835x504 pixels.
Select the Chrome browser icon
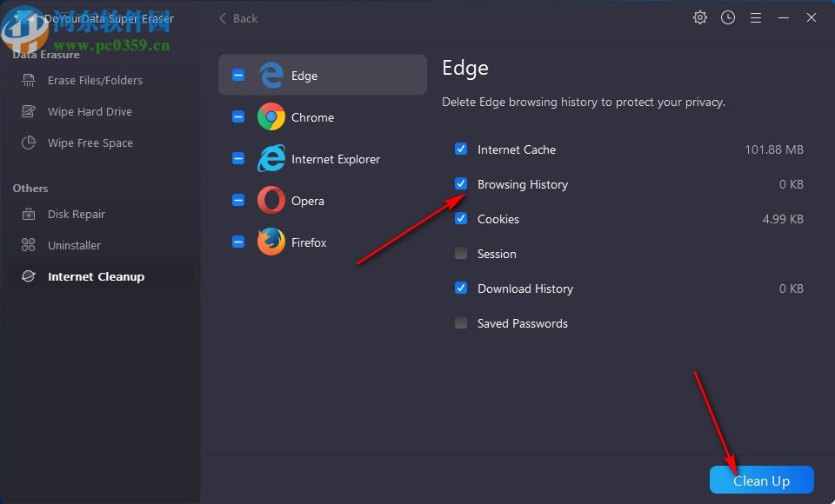tap(271, 116)
